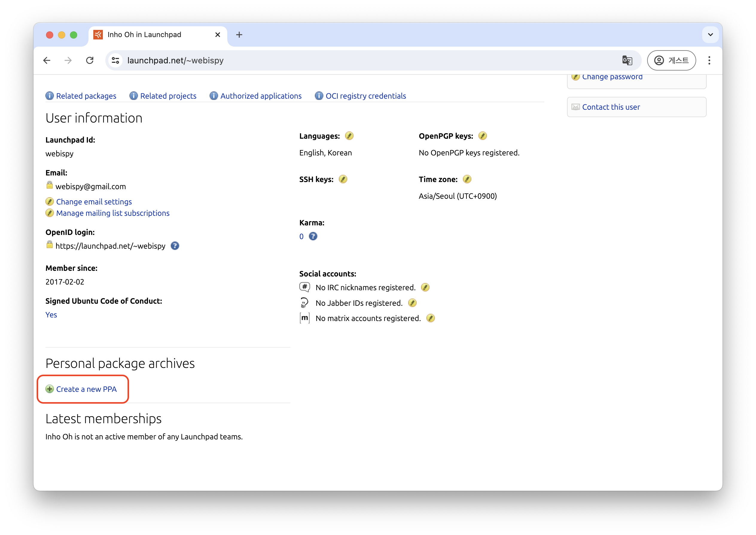Viewport: 756px width, 535px height.
Task: Click pencil icon beside Manage mailing list subscriptions
Action: pyautogui.click(x=49, y=213)
